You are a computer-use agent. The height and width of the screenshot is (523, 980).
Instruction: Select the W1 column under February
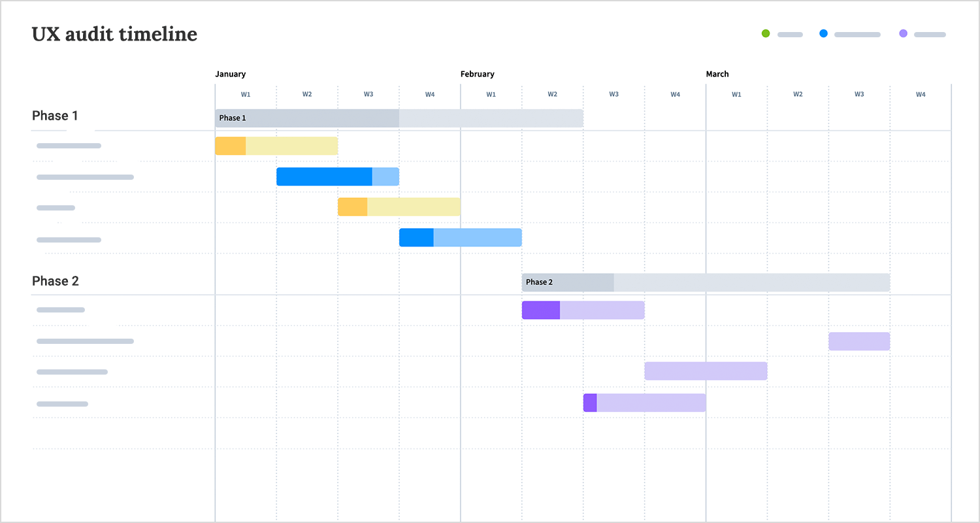click(x=491, y=94)
